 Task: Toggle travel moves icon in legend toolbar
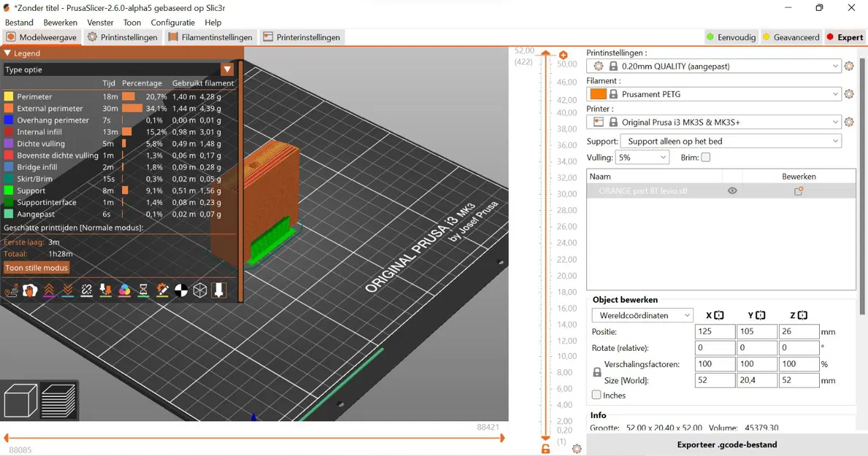(12, 290)
